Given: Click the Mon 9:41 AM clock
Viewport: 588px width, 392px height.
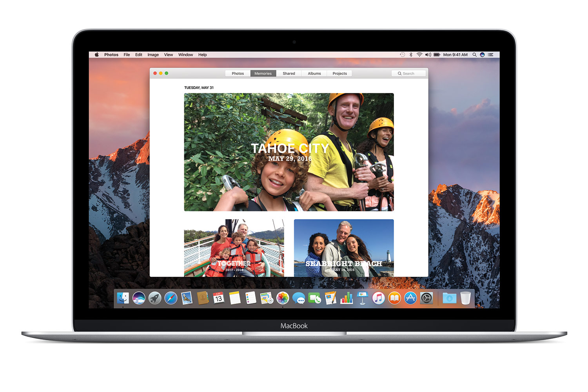Looking at the screenshot, I should 455,55.
